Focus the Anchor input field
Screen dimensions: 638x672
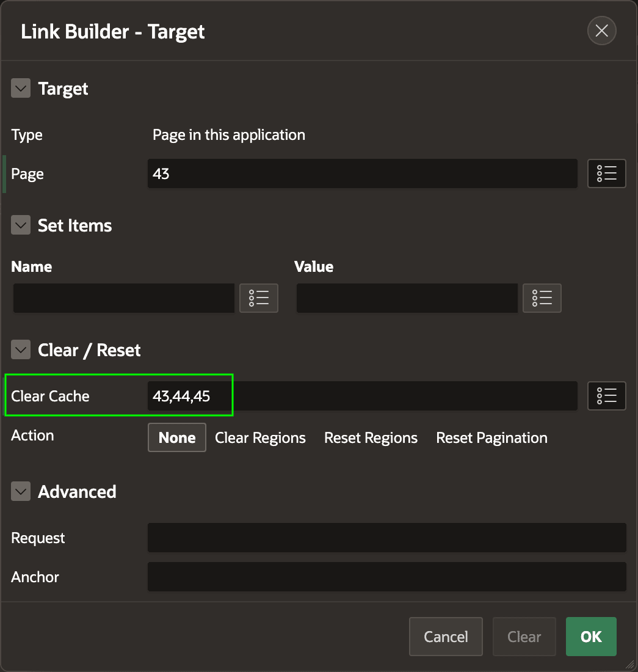click(386, 577)
